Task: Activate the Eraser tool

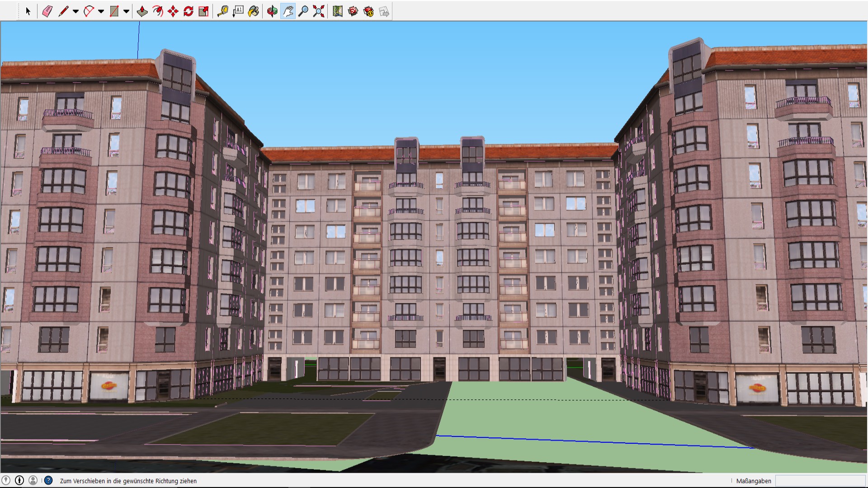Action: pyautogui.click(x=47, y=11)
